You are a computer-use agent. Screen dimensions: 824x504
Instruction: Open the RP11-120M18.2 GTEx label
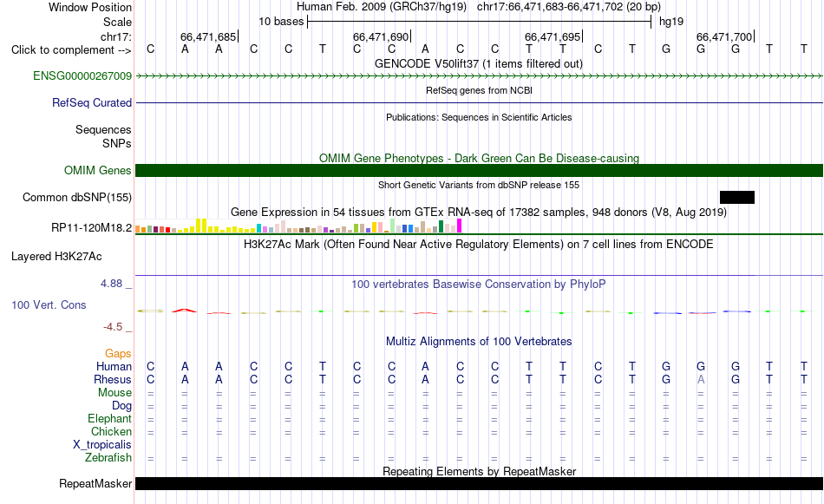click(91, 228)
